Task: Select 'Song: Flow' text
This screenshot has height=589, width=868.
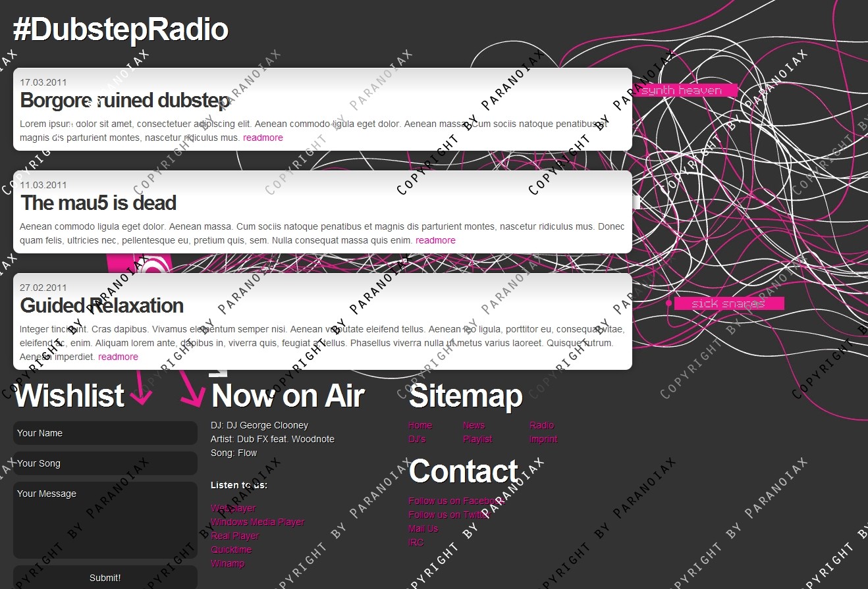Action: (x=234, y=453)
